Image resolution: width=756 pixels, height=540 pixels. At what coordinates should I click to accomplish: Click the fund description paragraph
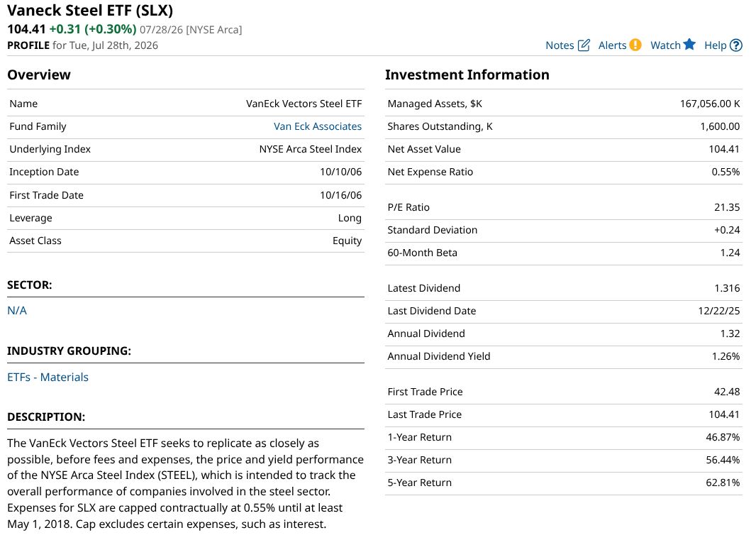[x=185, y=483]
